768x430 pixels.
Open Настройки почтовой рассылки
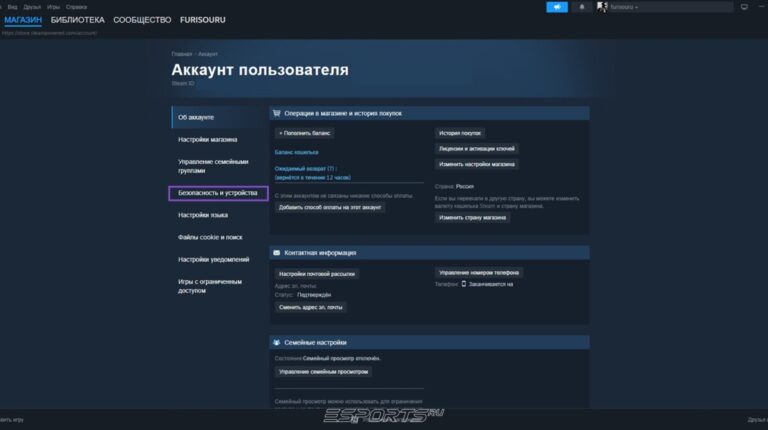tap(316, 274)
